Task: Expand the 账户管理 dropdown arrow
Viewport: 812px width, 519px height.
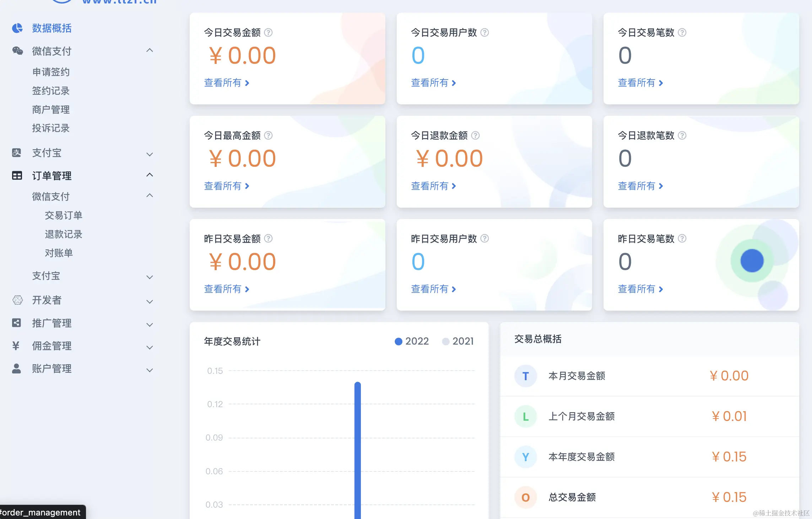Action: pyautogui.click(x=150, y=370)
